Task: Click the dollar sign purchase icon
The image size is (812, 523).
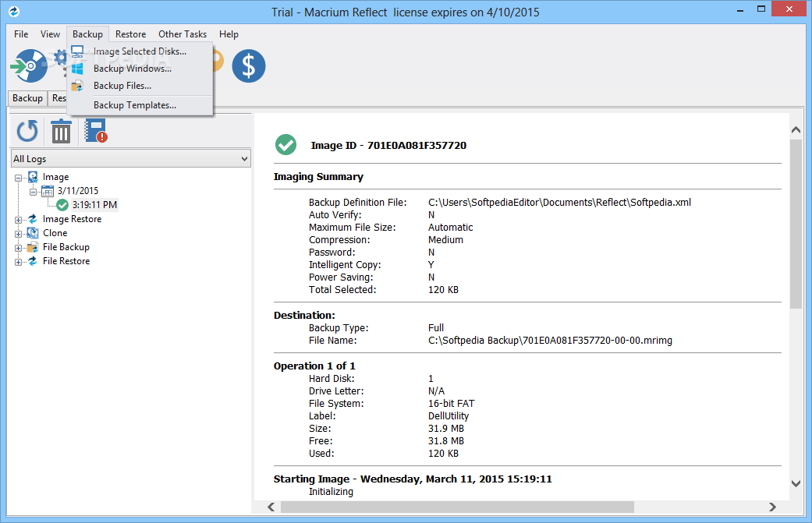Action: (x=249, y=65)
